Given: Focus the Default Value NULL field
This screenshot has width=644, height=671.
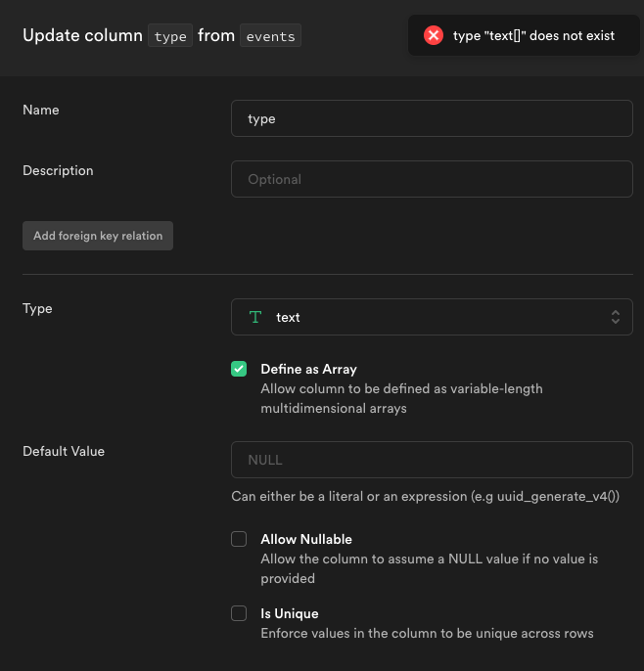Looking at the screenshot, I should (432, 460).
